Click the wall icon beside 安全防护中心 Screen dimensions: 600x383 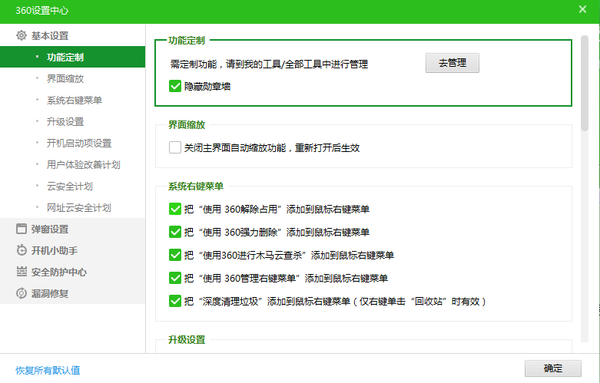coord(21,272)
